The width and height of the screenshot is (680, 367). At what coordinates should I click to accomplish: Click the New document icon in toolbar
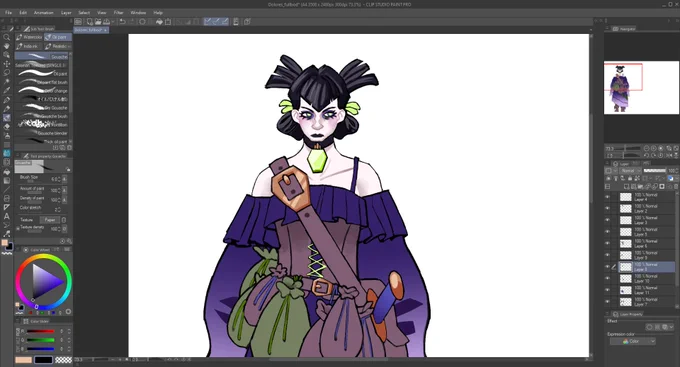(x=90, y=22)
